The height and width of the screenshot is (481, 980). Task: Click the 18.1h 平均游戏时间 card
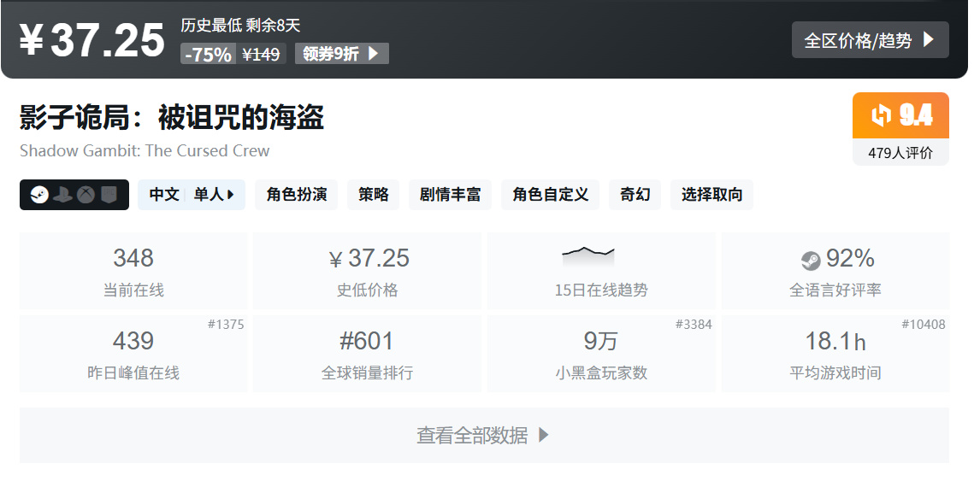[x=835, y=354]
